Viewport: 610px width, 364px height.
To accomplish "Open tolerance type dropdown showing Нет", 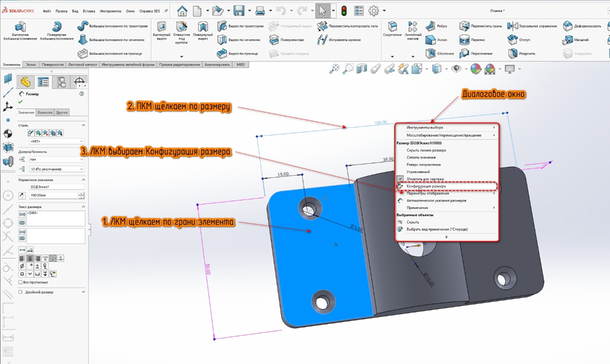I will [x=56, y=159].
